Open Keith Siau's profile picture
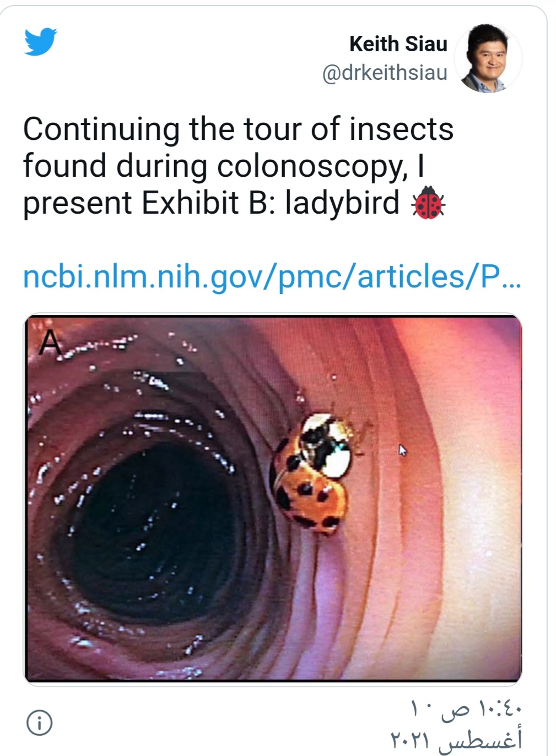Screen dimensions: 556x756 tap(488, 58)
